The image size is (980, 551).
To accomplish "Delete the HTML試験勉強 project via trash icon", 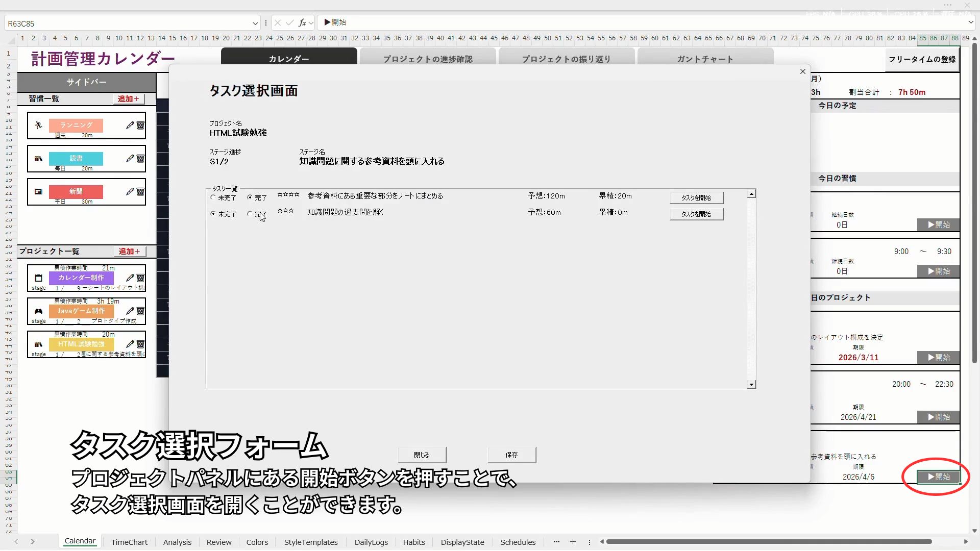I will [x=140, y=344].
